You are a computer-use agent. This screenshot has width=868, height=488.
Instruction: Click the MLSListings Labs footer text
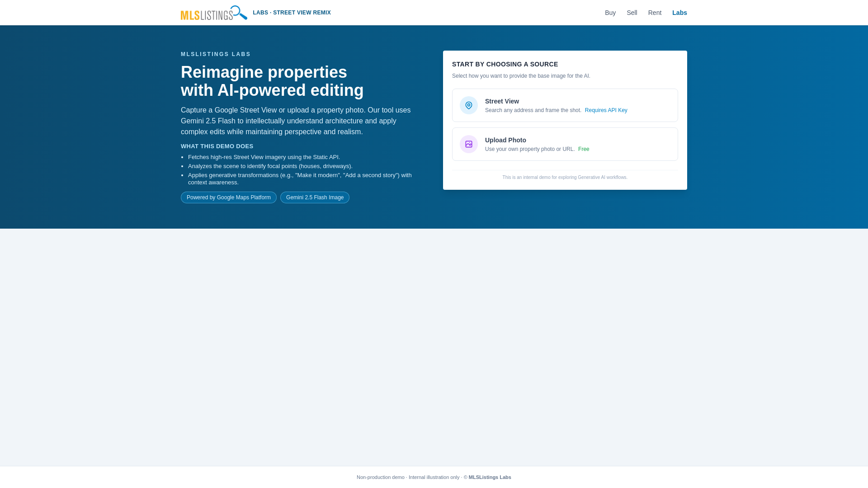tap(490, 477)
